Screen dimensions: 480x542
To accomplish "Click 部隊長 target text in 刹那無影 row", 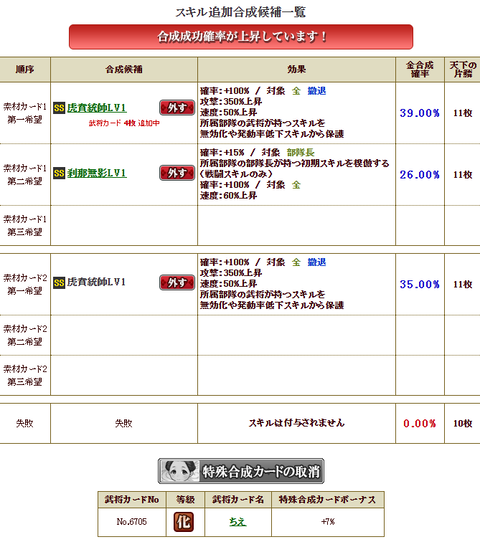I will point(300,152).
